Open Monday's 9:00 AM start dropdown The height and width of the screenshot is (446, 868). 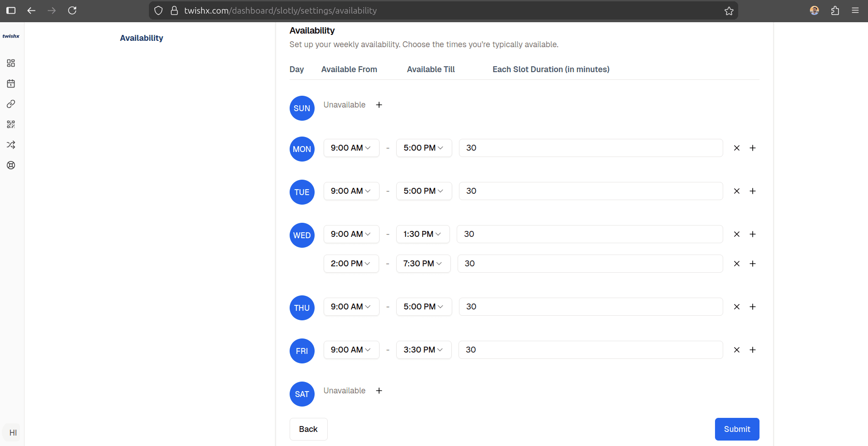(351, 148)
